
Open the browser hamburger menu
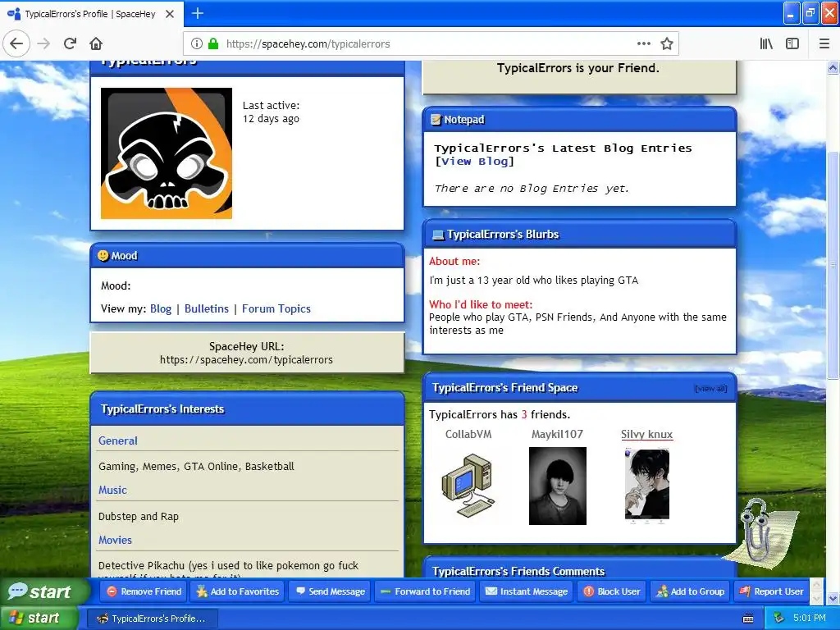824,44
